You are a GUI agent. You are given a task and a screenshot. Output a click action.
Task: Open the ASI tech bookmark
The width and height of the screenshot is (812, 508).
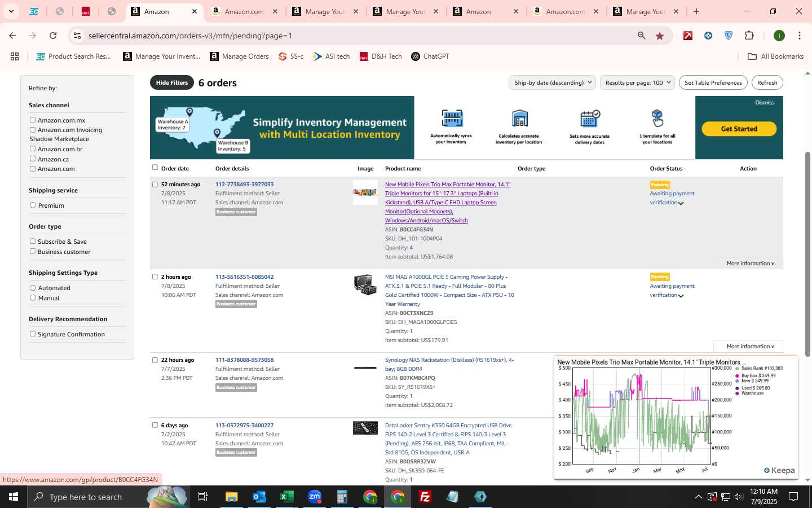pyautogui.click(x=332, y=56)
